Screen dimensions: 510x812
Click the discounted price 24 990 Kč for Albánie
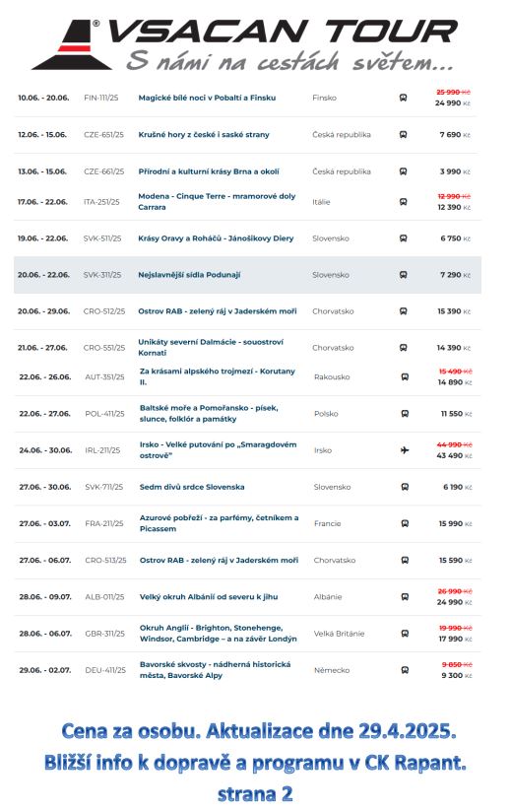[x=454, y=602]
